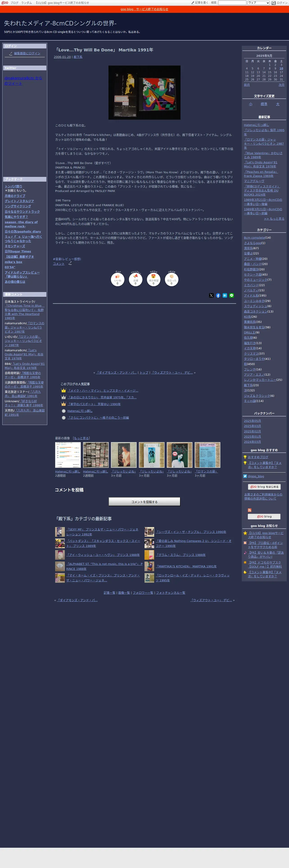The width and height of the screenshot is (289, 868).
Task: Open ランダム link in top bar
Action: pyautogui.click(x=27, y=3)
